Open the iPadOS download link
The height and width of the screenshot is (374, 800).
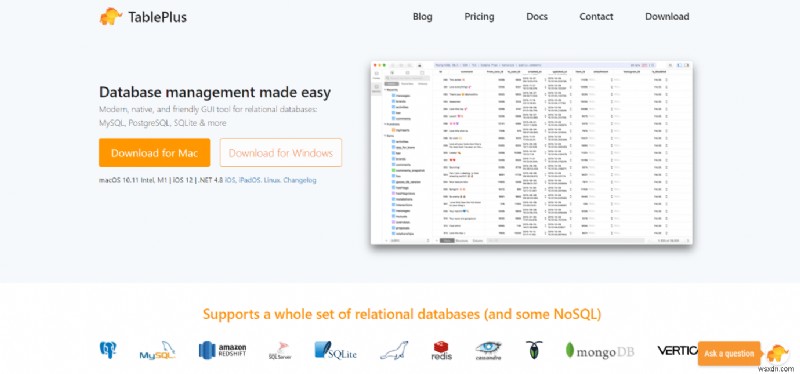tap(249, 180)
